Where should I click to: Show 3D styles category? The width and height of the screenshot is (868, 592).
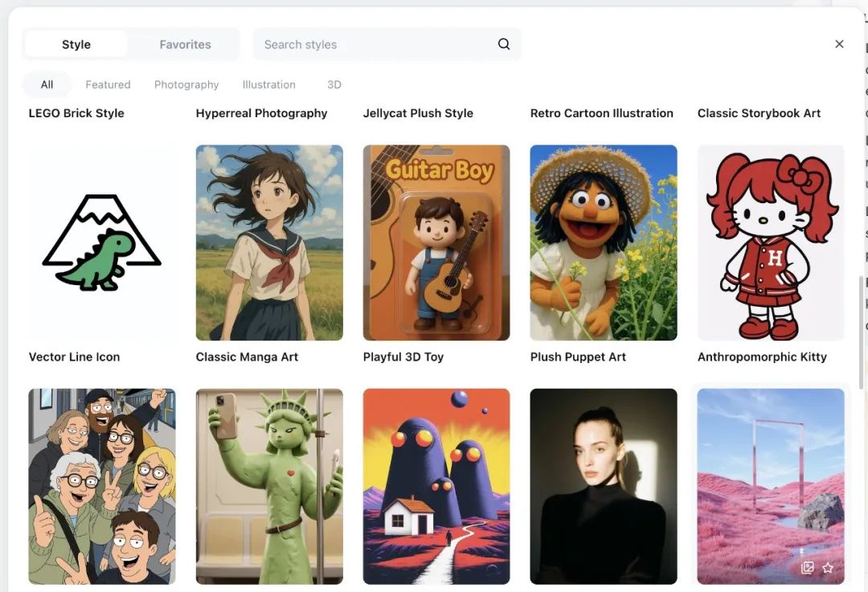[x=334, y=84]
